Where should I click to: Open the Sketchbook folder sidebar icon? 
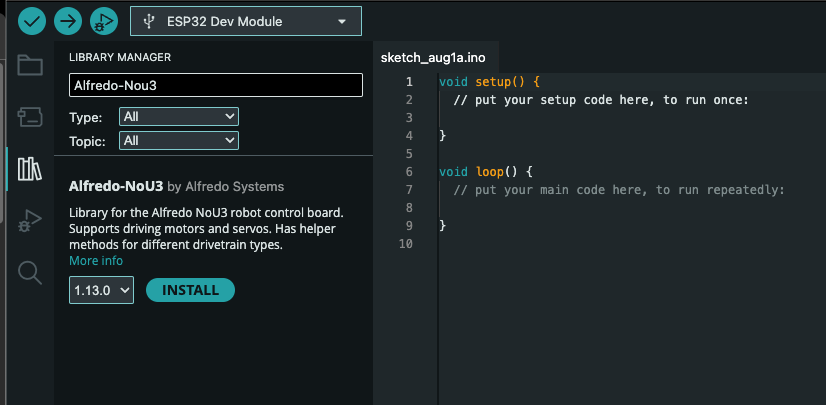coord(30,65)
